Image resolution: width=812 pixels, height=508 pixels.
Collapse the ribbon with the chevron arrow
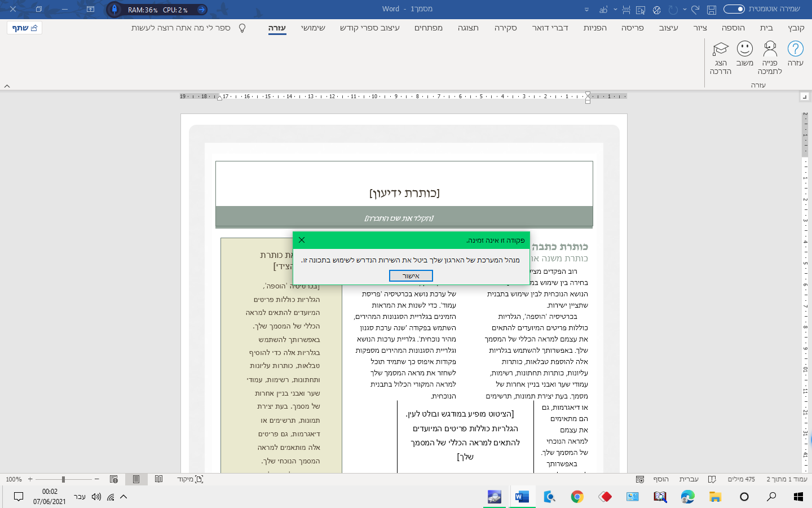pos(7,86)
